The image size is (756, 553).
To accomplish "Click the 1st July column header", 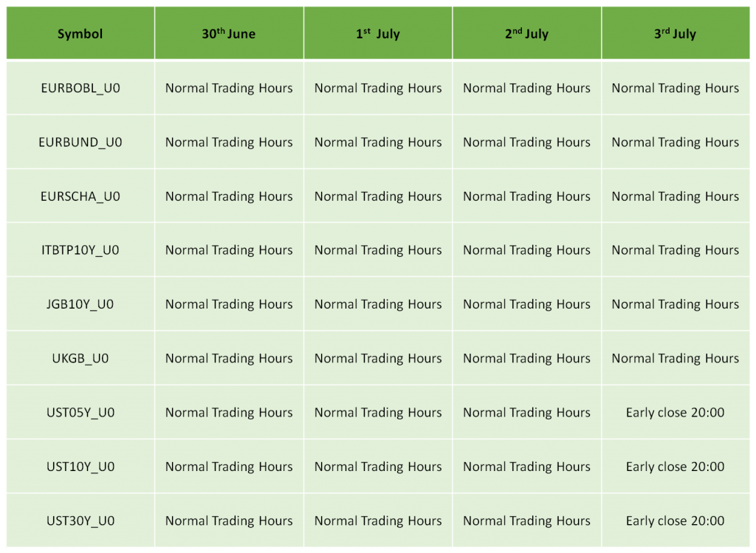I will pyautogui.click(x=378, y=33).
